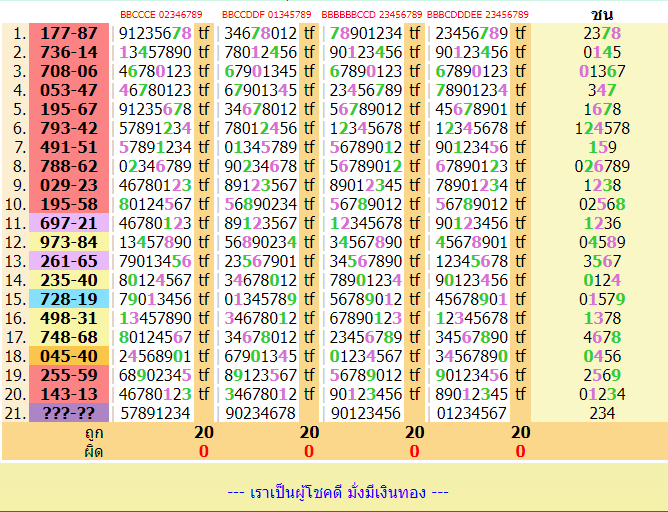This screenshot has width=668, height=512.
Task: Click the ผิด row label
Action: [94, 451]
